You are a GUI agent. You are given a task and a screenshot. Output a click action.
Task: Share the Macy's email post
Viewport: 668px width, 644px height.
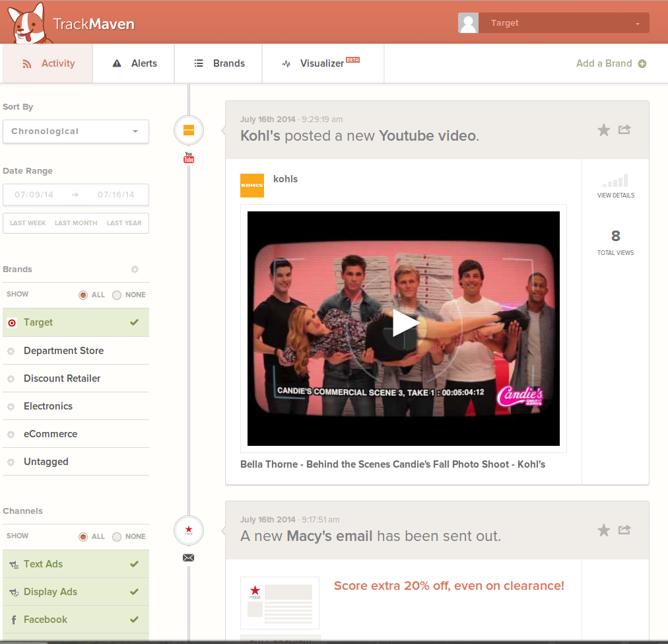point(624,530)
